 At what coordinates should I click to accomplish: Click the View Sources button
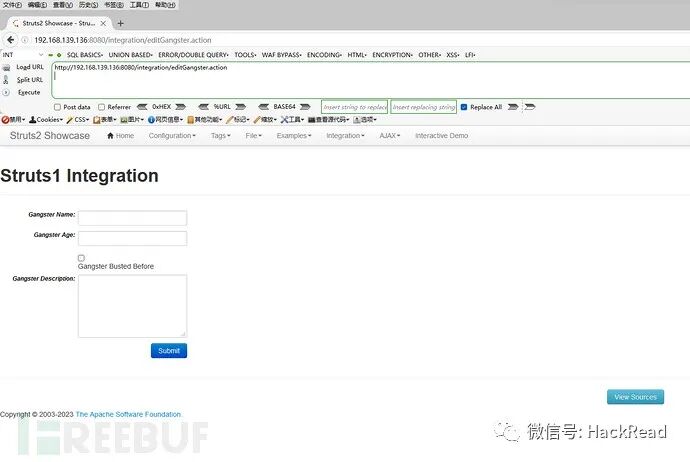635,397
